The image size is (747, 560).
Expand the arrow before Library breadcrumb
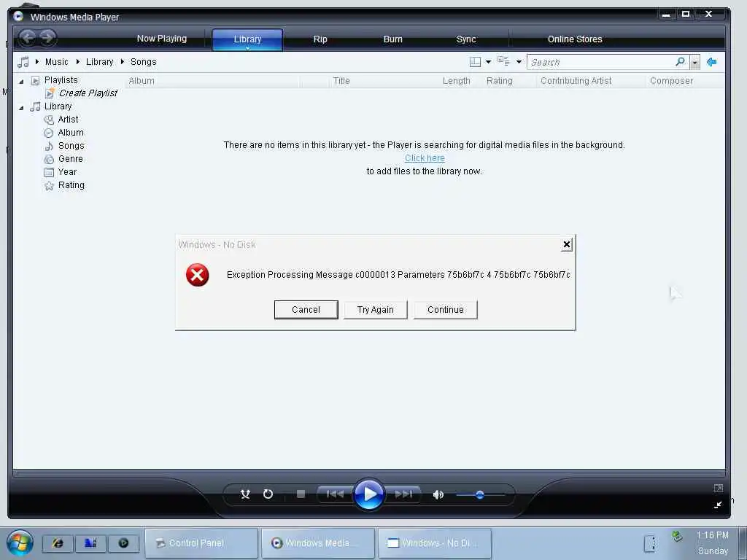pos(78,62)
